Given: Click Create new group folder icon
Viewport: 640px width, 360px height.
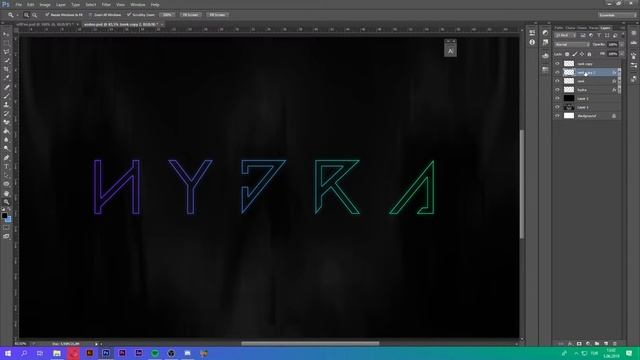Looking at the screenshot, I should [597, 344].
